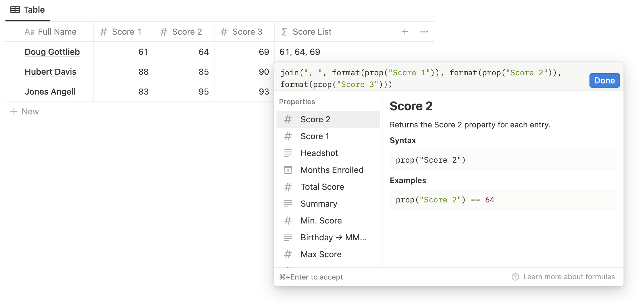This screenshot has width=644, height=303.
Task: Open the Doug Gottlieb page
Action: [x=52, y=52]
